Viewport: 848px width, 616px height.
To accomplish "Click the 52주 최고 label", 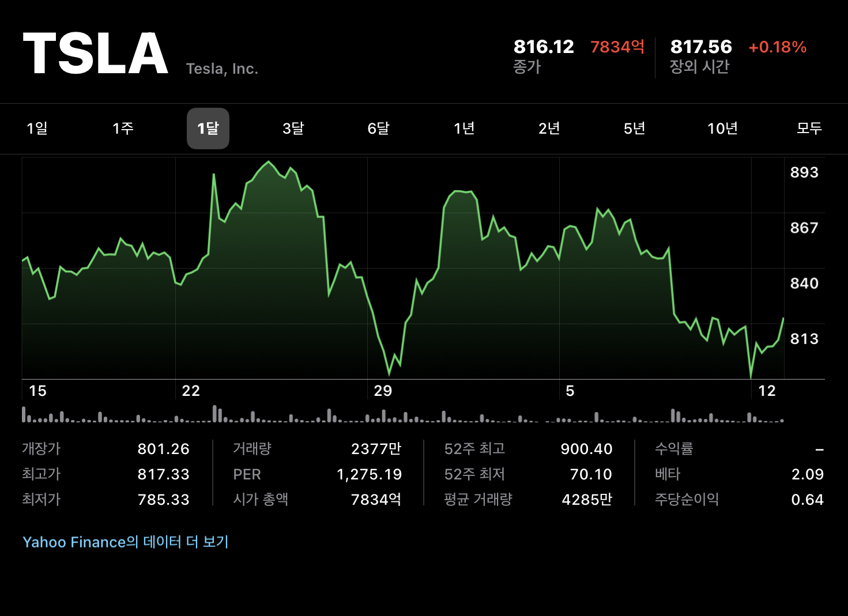I will click(x=474, y=449).
